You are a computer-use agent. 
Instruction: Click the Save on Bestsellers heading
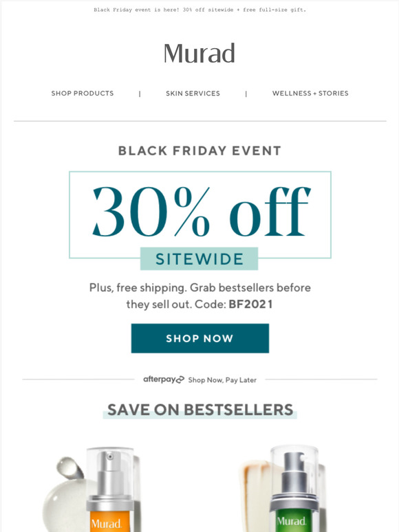pos(200,410)
